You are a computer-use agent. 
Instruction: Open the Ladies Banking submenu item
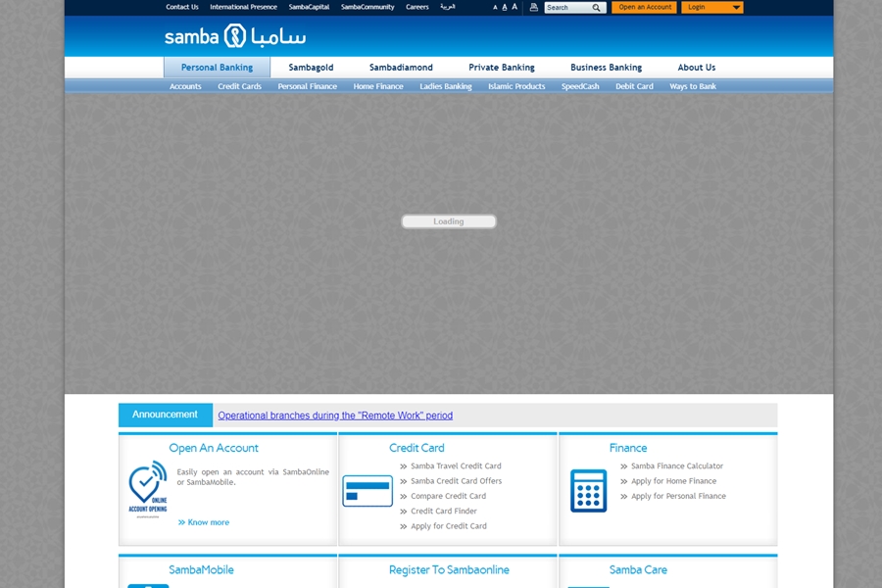click(446, 86)
